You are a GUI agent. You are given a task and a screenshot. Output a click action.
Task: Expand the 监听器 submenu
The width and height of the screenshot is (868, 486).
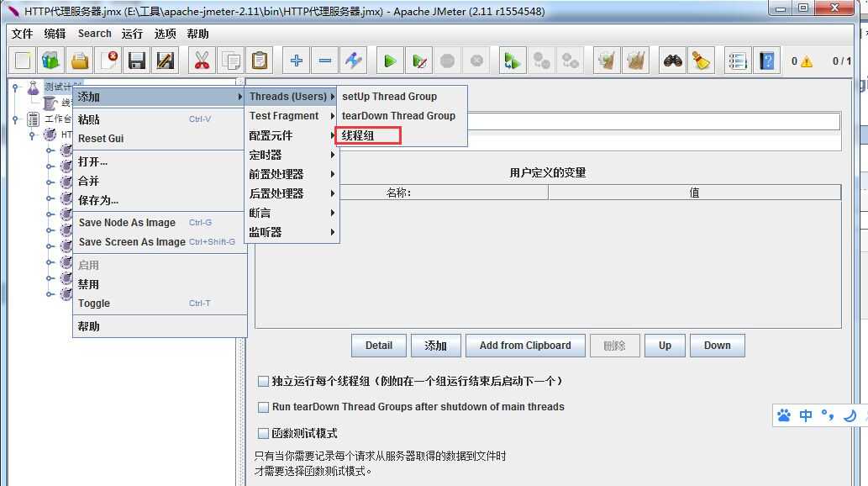[x=292, y=232]
